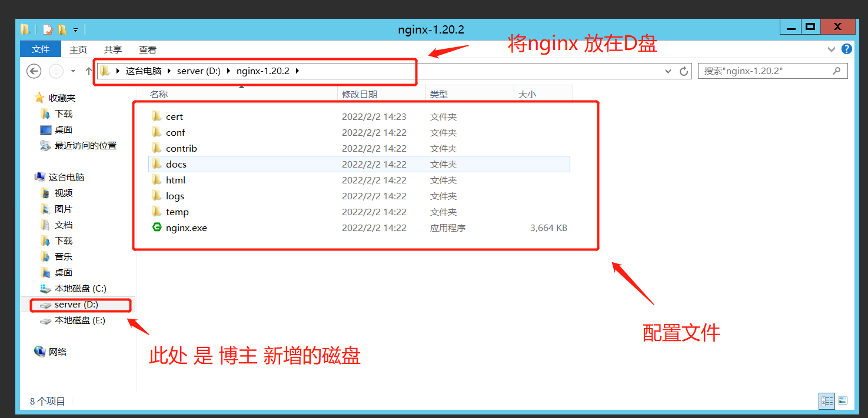This screenshot has width=868, height=418.
Task: Open the address bar history dropdown
Action: pos(668,71)
